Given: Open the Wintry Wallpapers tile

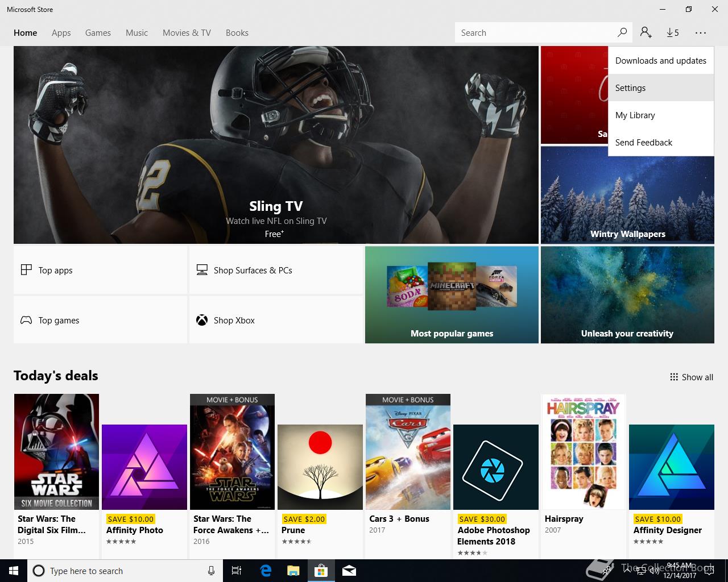Looking at the screenshot, I should coord(627,195).
